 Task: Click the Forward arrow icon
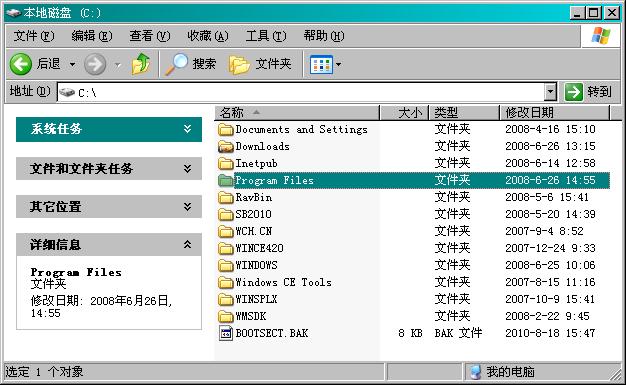pos(95,64)
